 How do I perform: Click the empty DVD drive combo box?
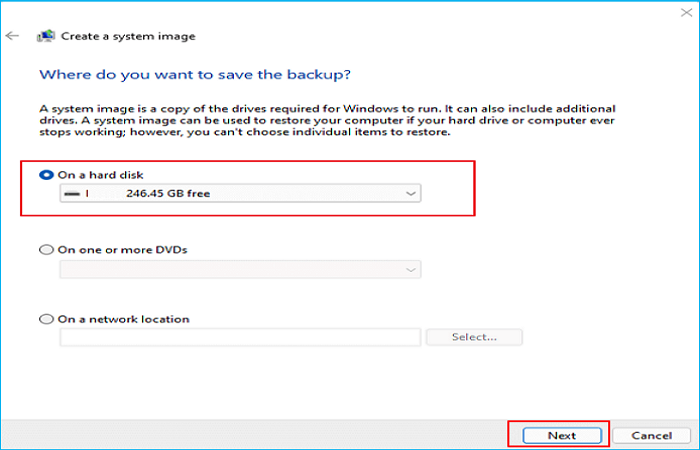click(x=240, y=269)
